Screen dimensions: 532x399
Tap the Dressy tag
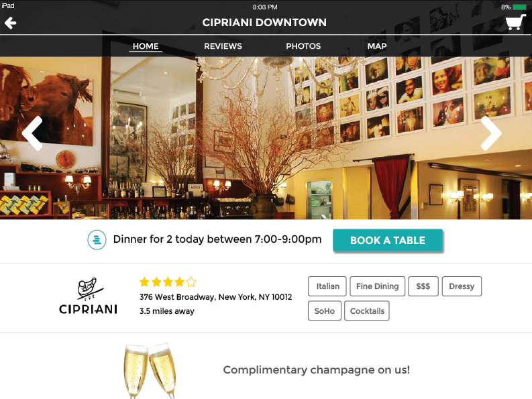point(462,286)
